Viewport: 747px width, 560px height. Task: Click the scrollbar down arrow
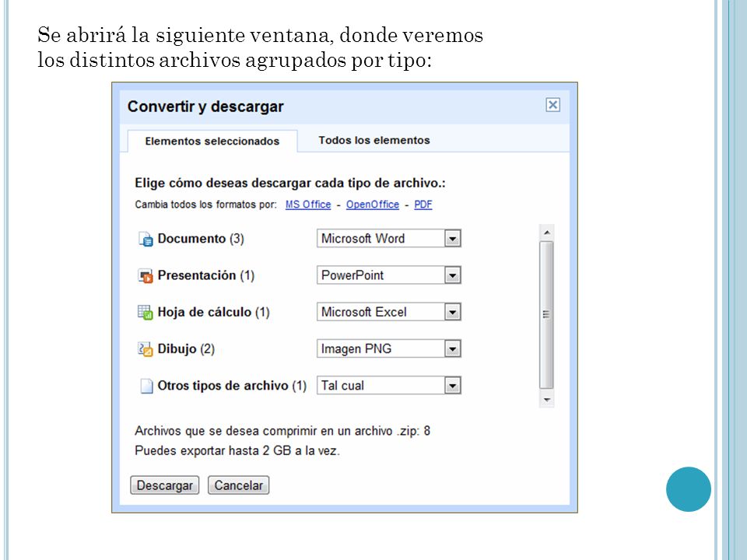(546, 400)
